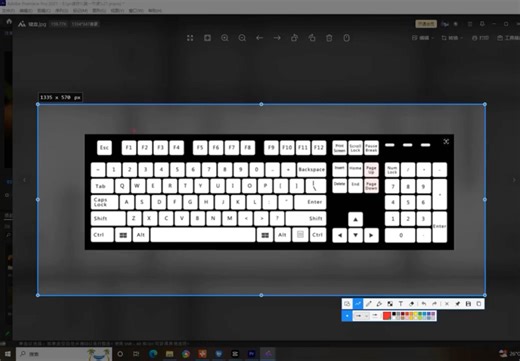The image size is (520, 361).
Task: Open Premiere Pro from taskbar
Action: [x=252, y=354]
